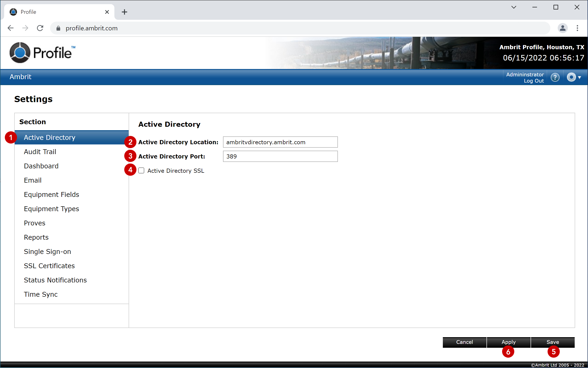Click the ©Ambrit Ltd copyright text
This screenshot has width=588, height=368.
pyautogui.click(x=557, y=365)
